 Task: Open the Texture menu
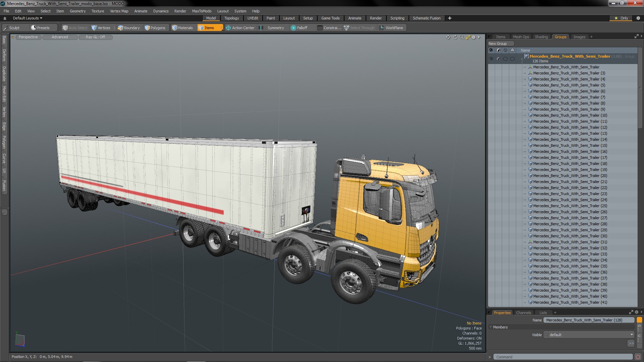tap(98, 11)
